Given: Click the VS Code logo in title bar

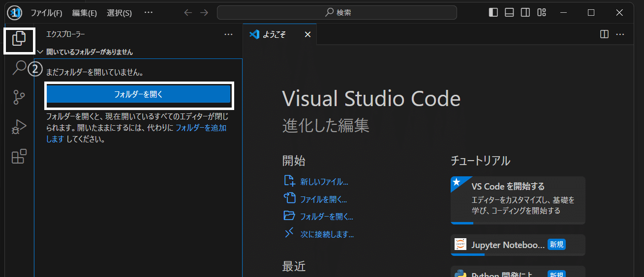Looking at the screenshot, I should [x=14, y=12].
